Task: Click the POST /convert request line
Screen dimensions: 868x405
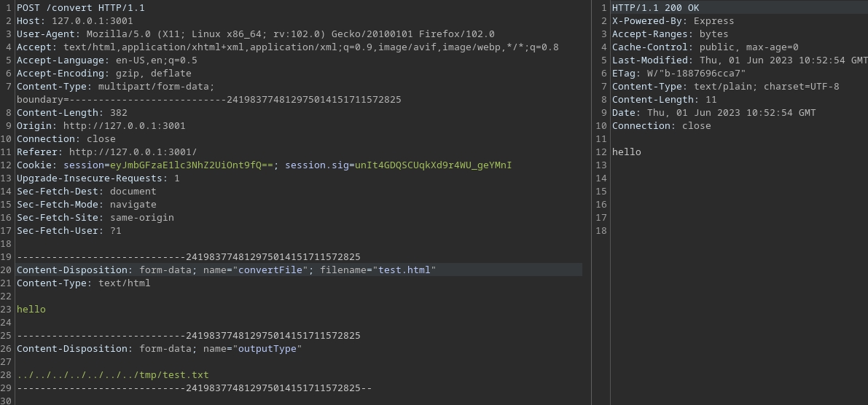Action: 80,8
